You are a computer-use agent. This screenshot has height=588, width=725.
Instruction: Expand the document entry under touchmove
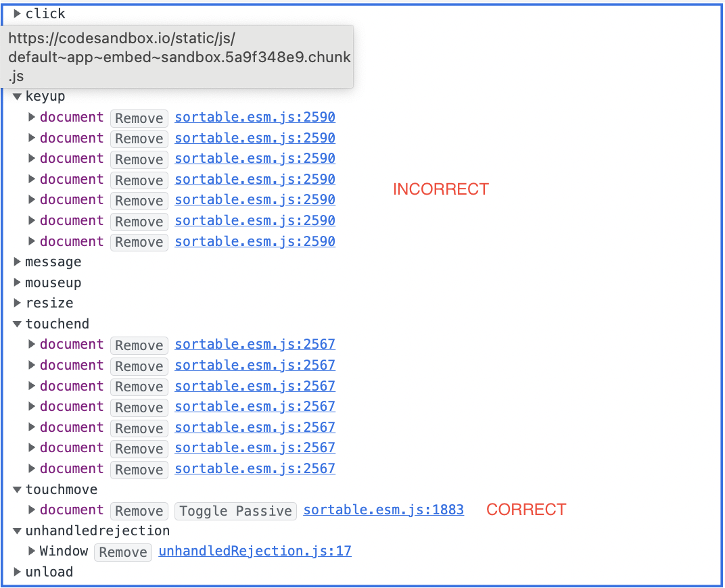click(31, 510)
